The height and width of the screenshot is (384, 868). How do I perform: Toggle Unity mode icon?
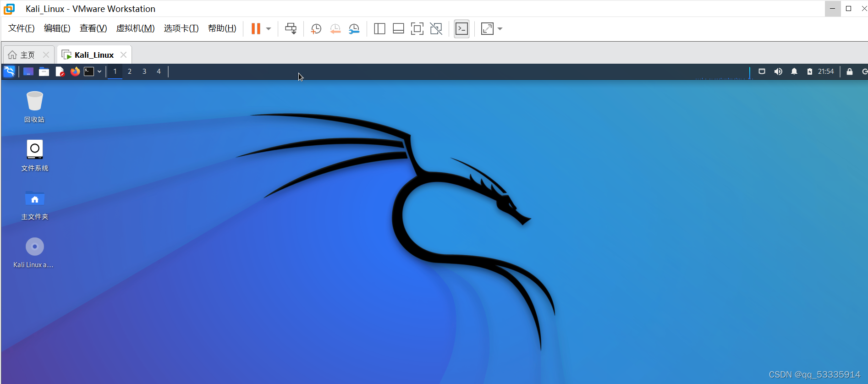(x=436, y=29)
